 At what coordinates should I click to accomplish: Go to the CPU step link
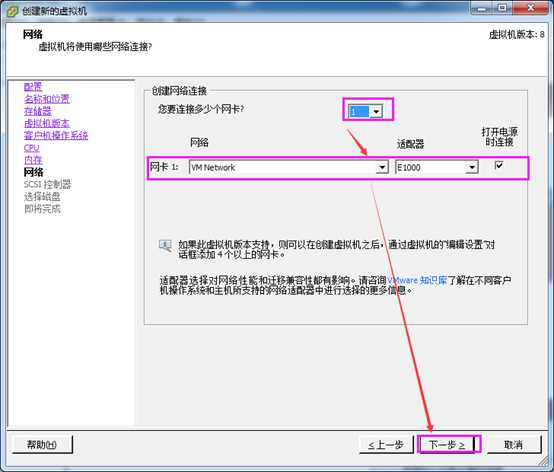(31, 148)
